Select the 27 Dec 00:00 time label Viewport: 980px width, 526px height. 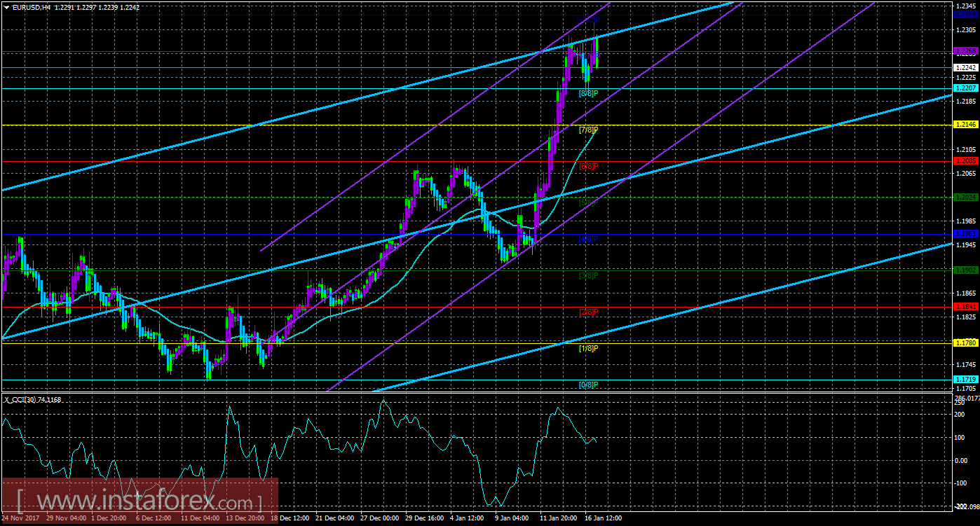pos(381,519)
